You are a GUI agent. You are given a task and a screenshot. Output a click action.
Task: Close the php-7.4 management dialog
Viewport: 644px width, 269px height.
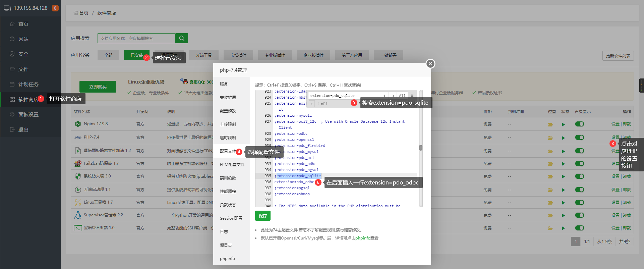[x=430, y=64]
